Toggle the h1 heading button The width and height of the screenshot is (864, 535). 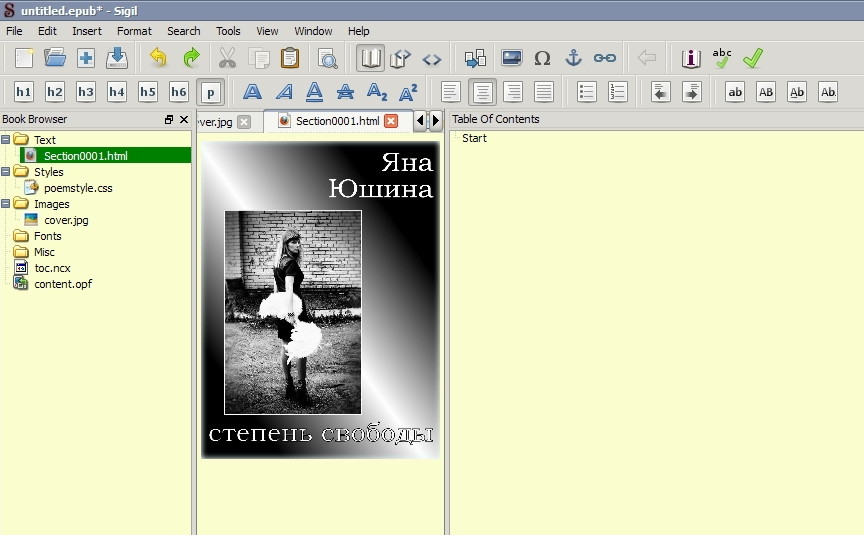click(x=24, y=92)
